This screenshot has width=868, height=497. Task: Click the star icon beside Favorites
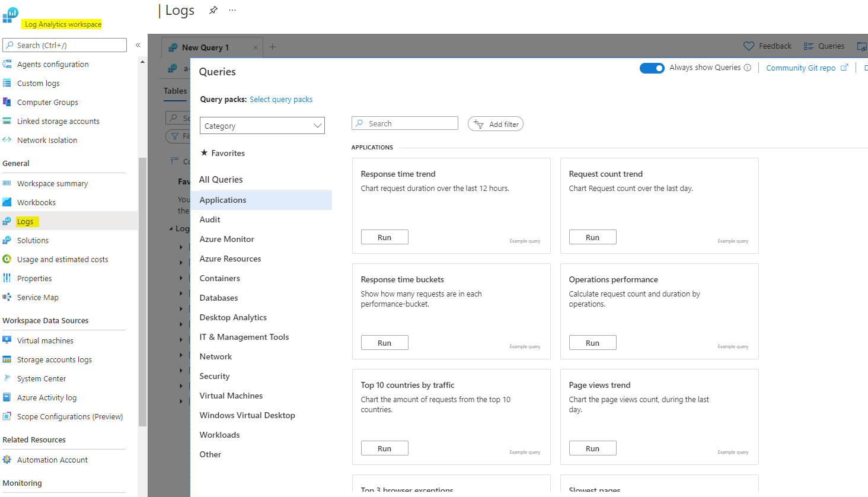pos(204,153)
